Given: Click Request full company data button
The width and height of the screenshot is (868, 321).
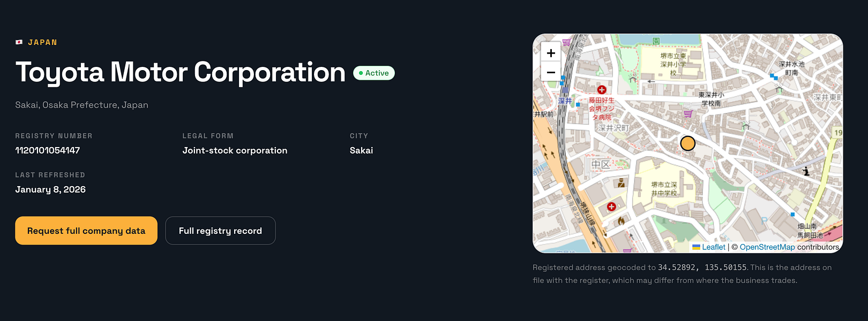Looking at the screenshot, I should coord(86,231).
